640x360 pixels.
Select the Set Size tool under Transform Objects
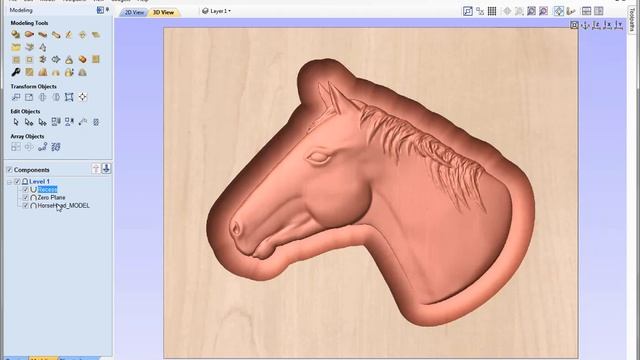pyautogui.click(x=29, y=97)
